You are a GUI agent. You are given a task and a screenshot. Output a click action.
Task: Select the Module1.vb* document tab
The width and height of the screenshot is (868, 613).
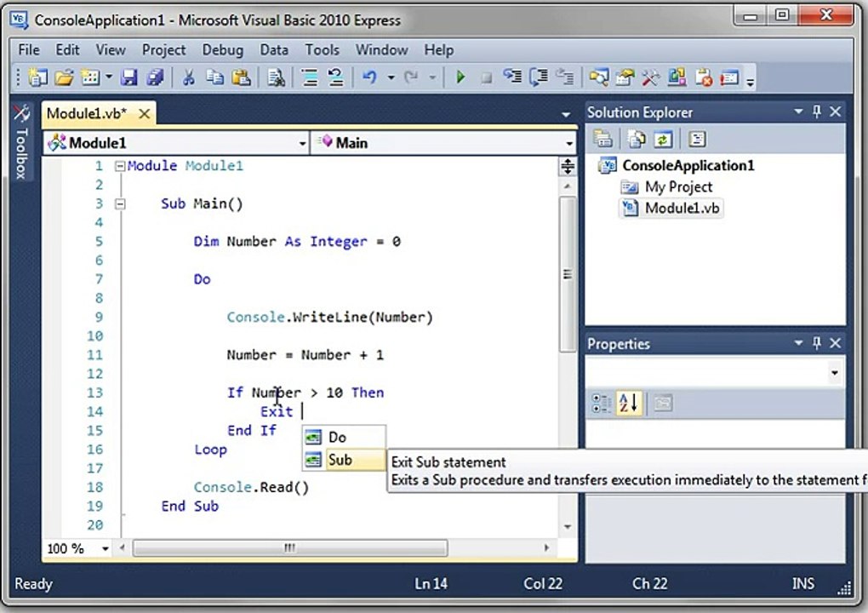point(87,113)
